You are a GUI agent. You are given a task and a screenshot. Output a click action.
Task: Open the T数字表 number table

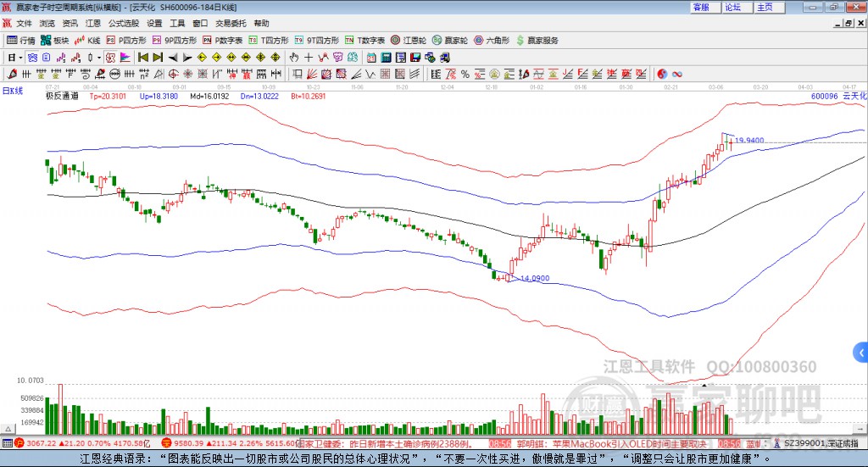point(364,41)
